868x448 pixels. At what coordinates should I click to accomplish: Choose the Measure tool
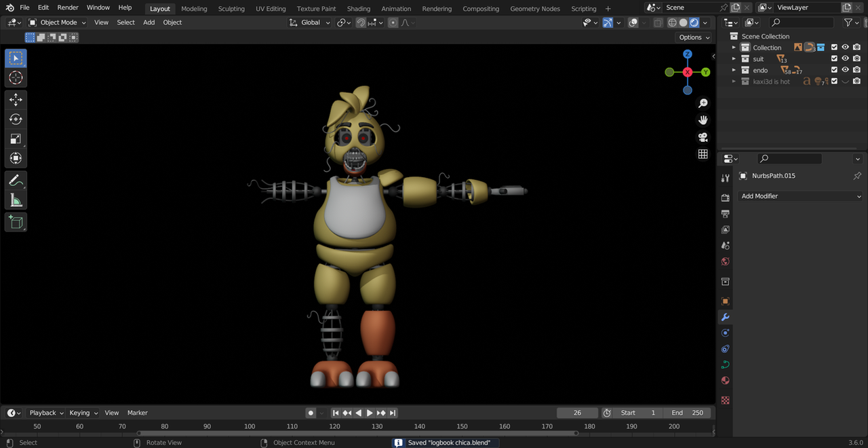point(16,200)
